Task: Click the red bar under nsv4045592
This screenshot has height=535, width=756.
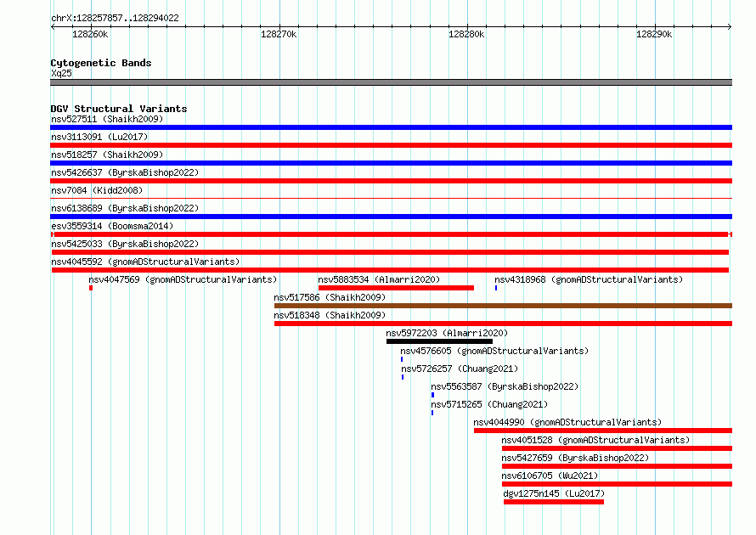Action: point(390,270)
